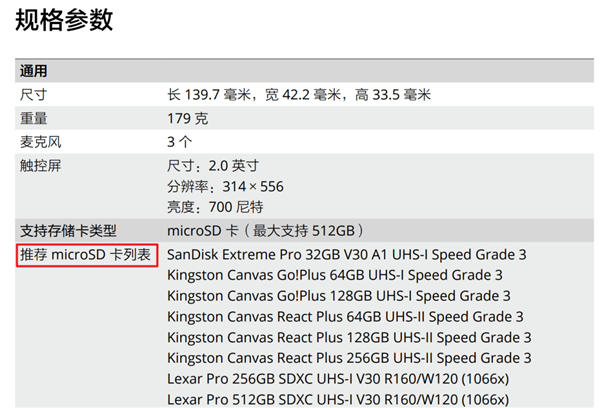Select the 179 克 weight value

[x=187, y=119]
